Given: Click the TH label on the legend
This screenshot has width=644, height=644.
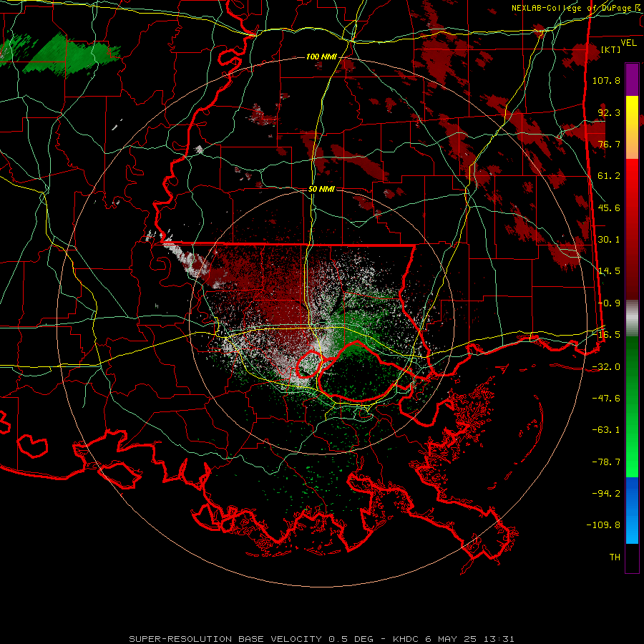Looking at the screenshot, I should point(615,557).
